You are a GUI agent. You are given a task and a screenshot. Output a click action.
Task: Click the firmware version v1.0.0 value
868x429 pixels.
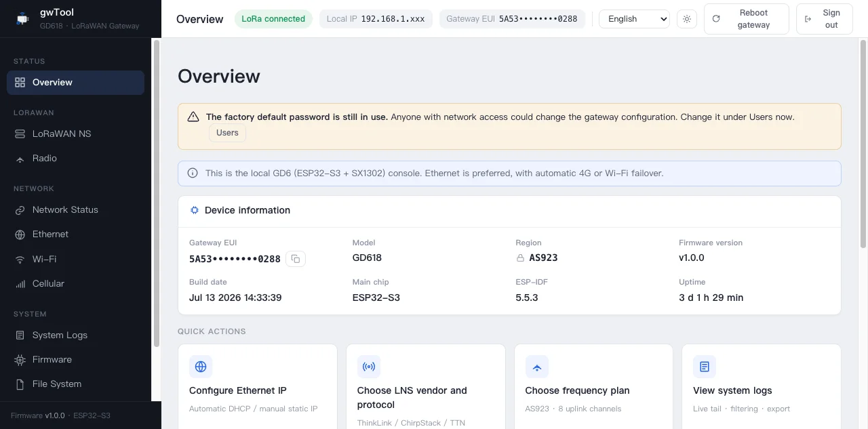pos(692,258)
